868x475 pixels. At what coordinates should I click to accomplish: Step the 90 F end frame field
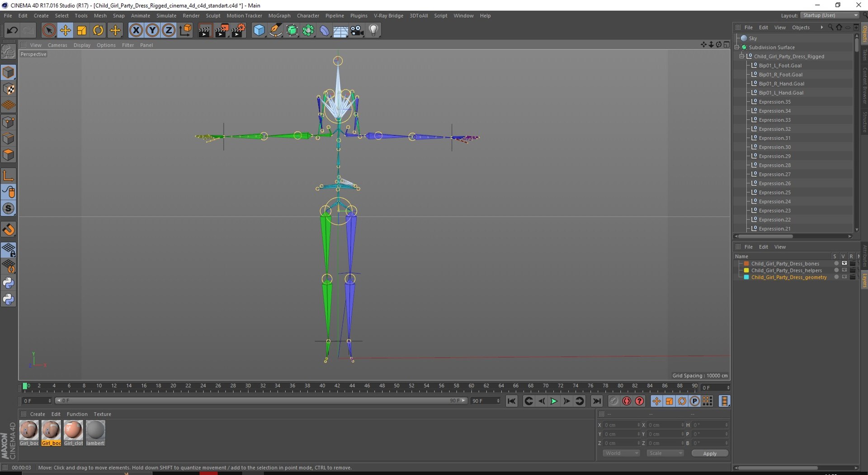[498, 401]
